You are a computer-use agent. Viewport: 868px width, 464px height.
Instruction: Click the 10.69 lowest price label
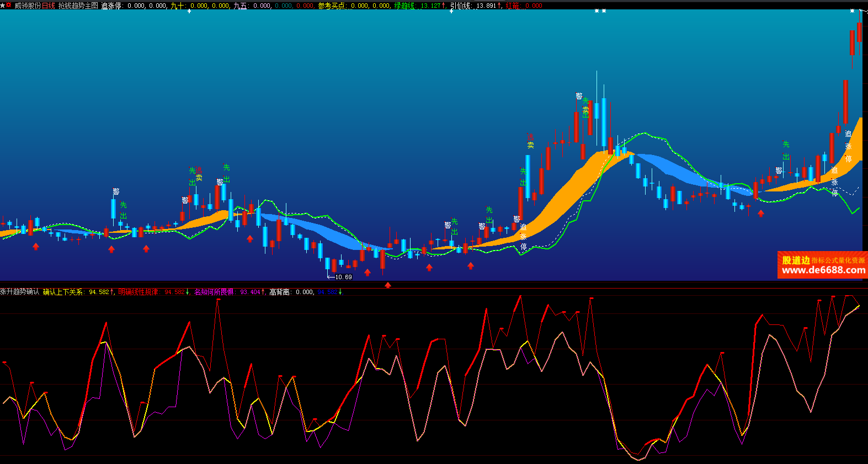[343, 277]
